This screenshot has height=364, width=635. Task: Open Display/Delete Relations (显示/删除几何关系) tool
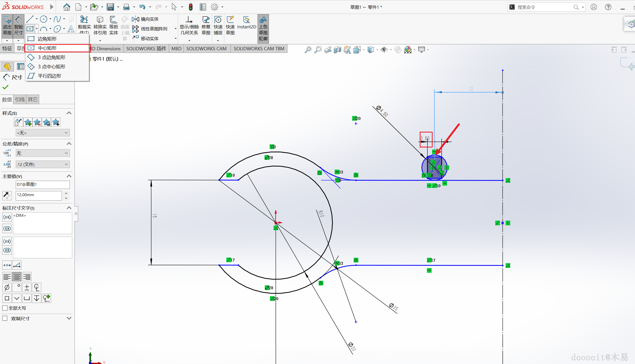click(x=189, y=25)
